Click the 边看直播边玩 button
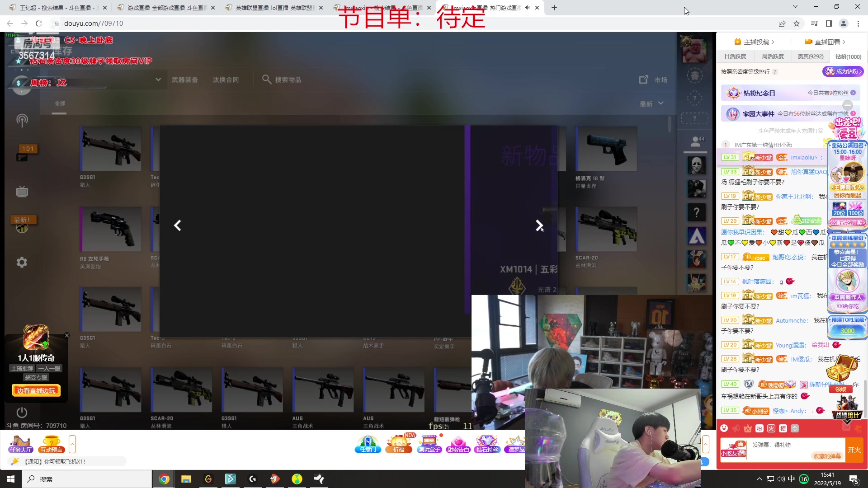 36,390
